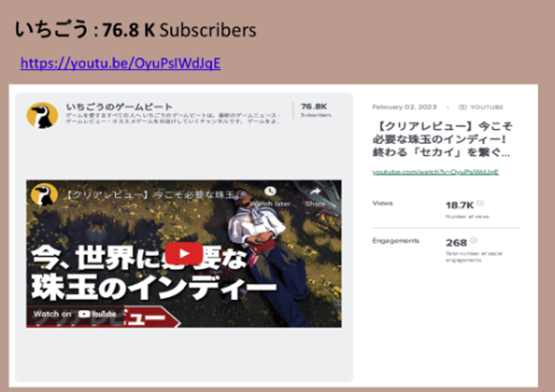This screenshot has height=392, width=555.
Task: Click the check icon next to 18.7K
Action: (480, 203)
